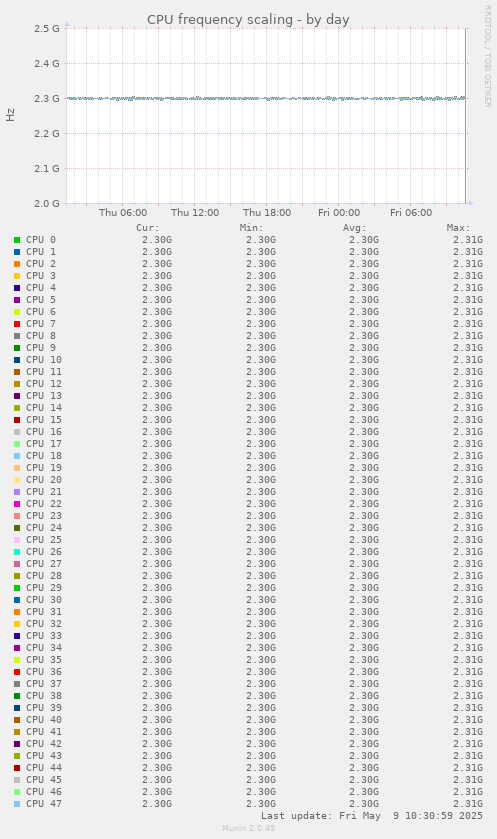
Task: Click the 'Cur:' column header
Action: pyautogui.click(x=148, y=228)
